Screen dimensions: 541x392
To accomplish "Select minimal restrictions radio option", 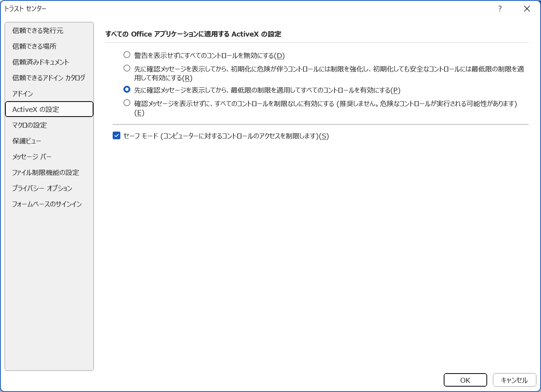I will pyautogui.click(x=127, y=89).
